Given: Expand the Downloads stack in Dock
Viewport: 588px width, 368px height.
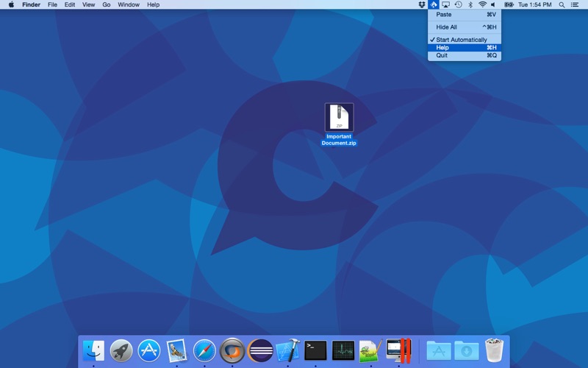Looking at the screenshot, I should coord(466,350).
